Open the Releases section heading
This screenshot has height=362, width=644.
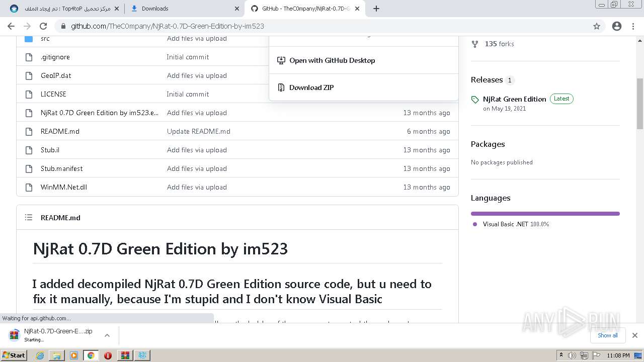tap(487, 80)
